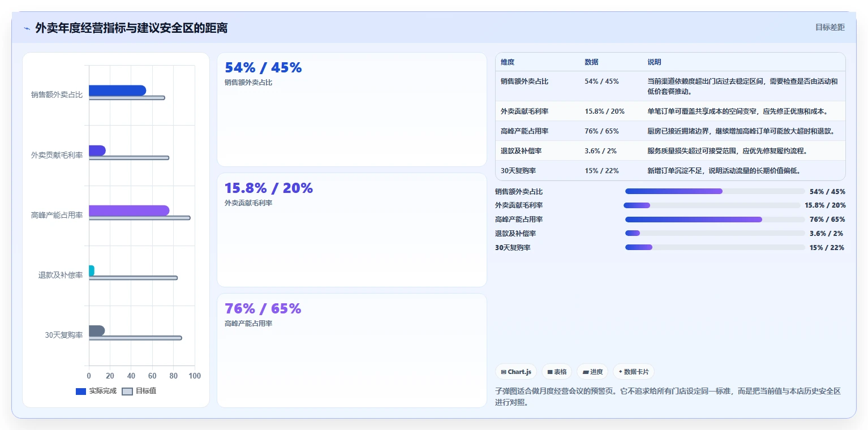Image resolution: width=868 pixels, height=430 pixels.
Task: Click the gray target bar under 30天复购率 in the chart
Action: (135, 338)
